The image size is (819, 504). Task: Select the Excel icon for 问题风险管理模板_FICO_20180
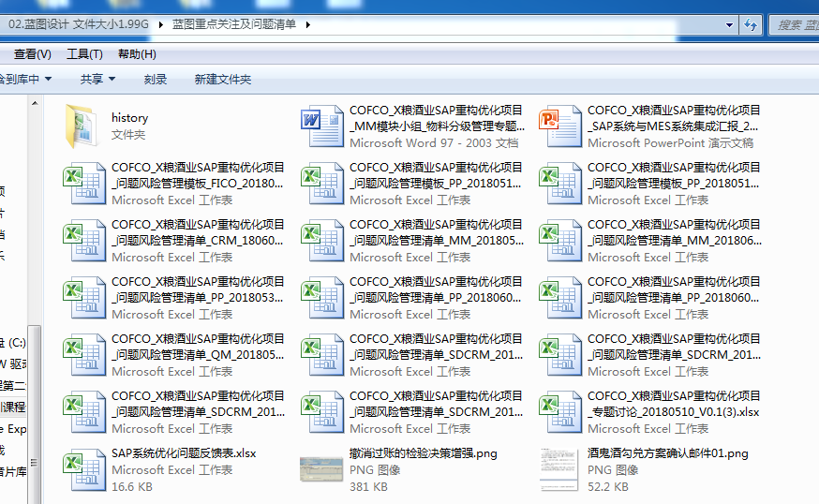[84, 184]
